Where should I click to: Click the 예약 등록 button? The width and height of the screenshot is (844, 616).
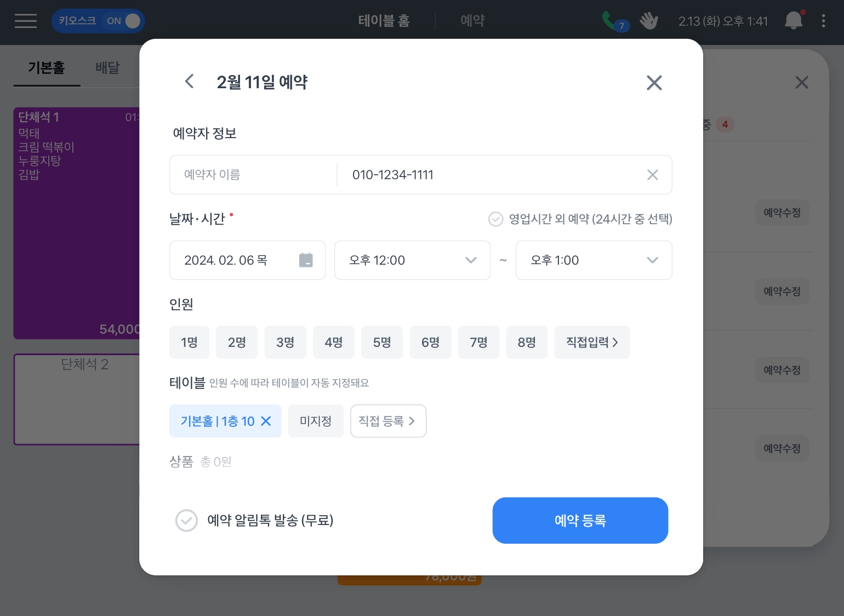[x=580, y=521]
